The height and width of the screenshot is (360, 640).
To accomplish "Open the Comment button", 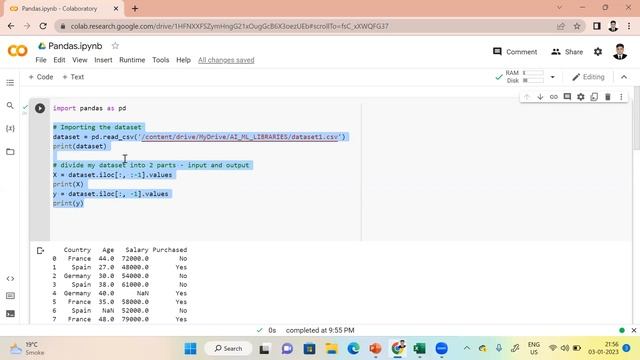I will click(x=515, y=52).
